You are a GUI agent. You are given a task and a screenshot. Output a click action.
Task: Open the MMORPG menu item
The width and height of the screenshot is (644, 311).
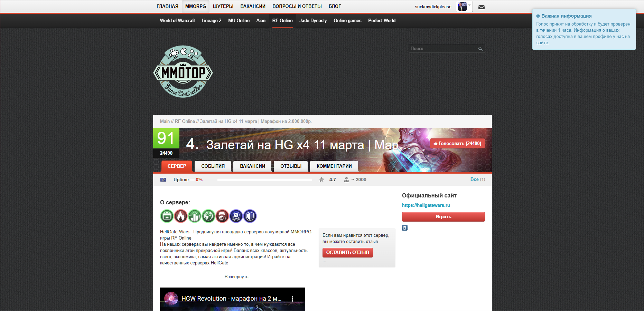196,6
